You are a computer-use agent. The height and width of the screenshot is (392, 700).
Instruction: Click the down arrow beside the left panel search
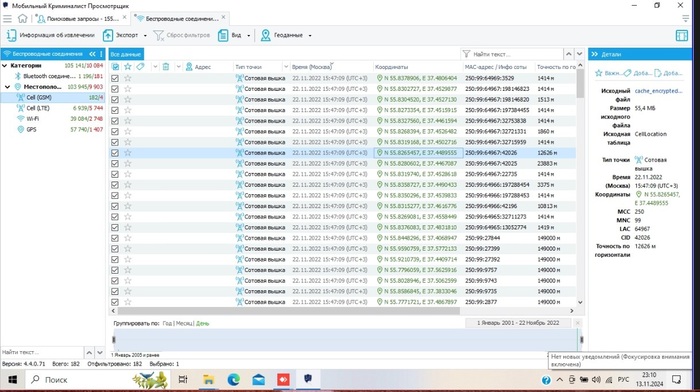coord(100,353)
